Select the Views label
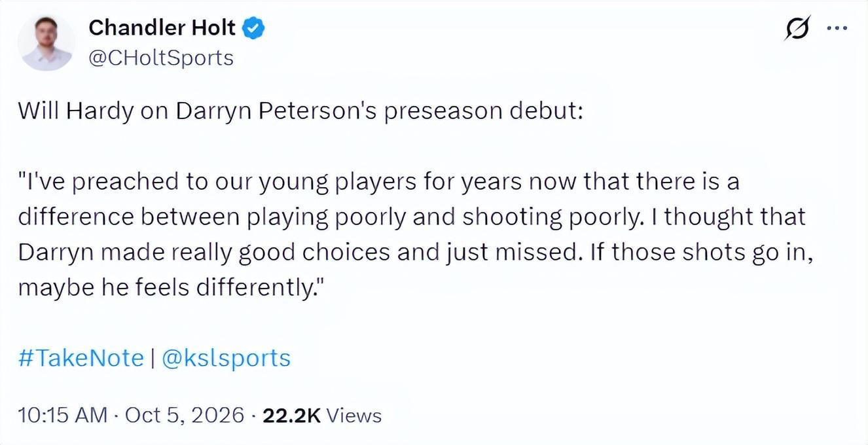Viewport: 868px width, 445px height. [x=353, y=415]
